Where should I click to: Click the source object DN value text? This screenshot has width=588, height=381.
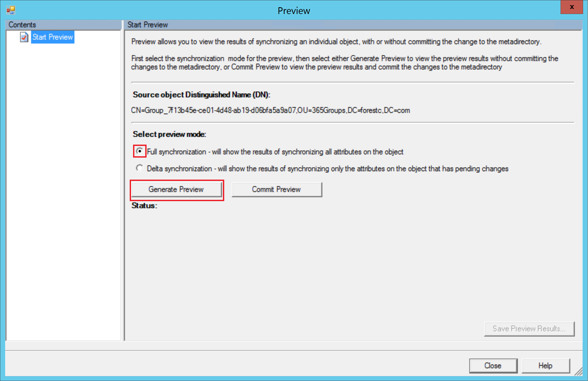click(x=270, y=110)
